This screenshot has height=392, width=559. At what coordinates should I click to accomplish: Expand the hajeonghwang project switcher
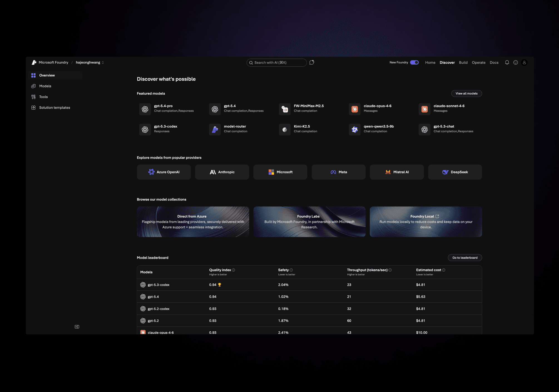pyautogui.click(x=90, y=63)
